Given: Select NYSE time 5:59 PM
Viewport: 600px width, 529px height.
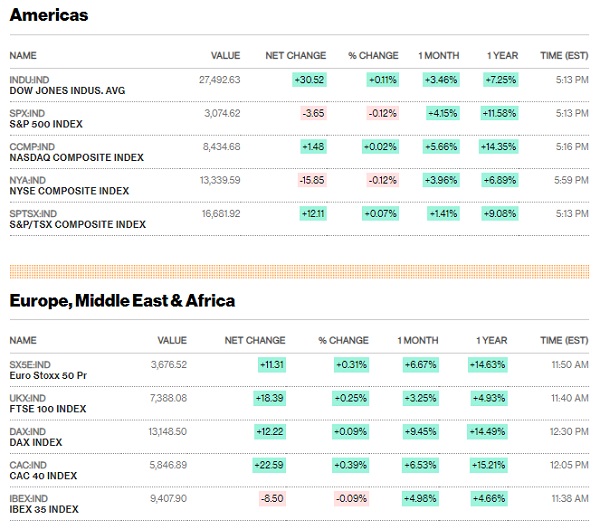Looking at the screenshot, I should click(x=571, y=180).
